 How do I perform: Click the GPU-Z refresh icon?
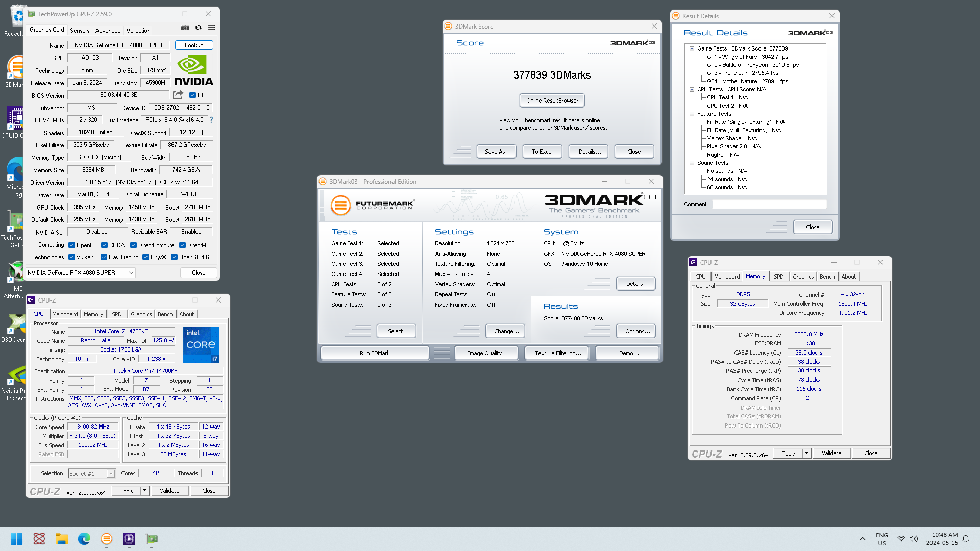[198, 28]
